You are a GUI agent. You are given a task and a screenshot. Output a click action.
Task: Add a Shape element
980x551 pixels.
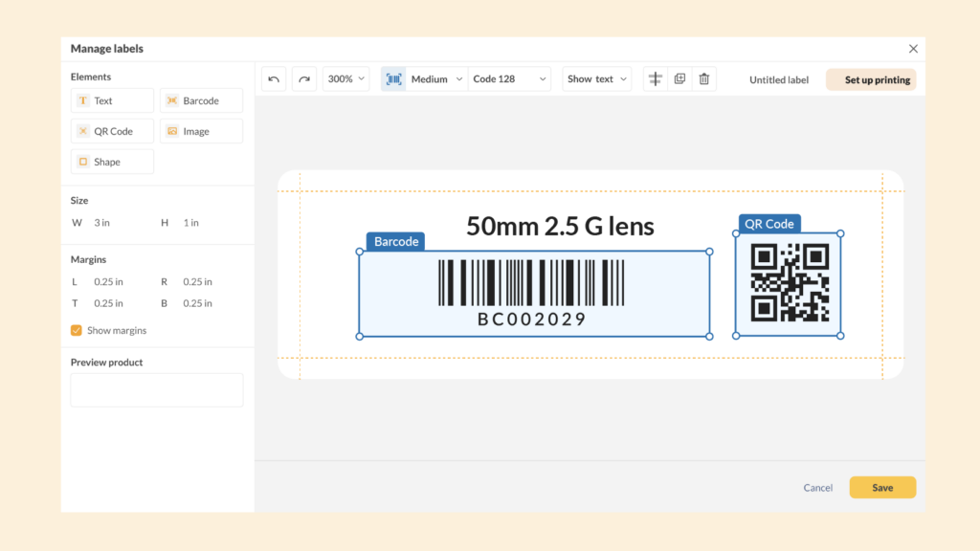point(113,162)
